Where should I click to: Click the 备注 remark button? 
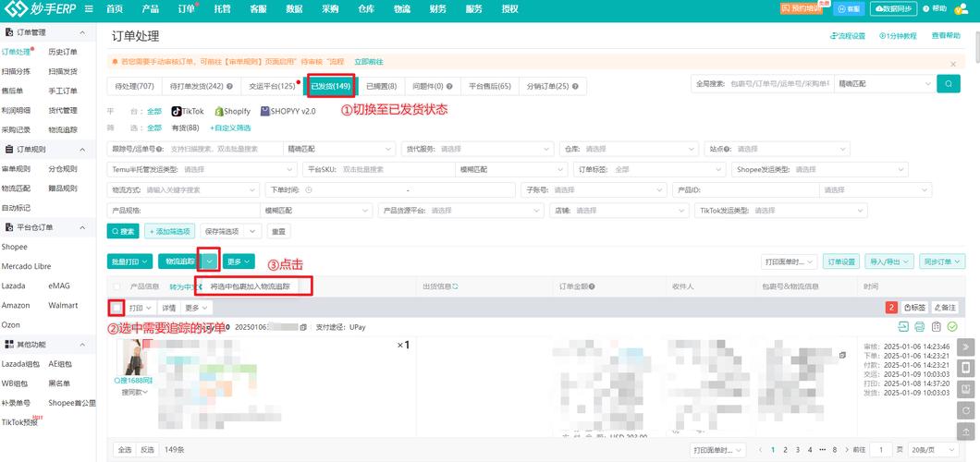(x=945, y=308)
